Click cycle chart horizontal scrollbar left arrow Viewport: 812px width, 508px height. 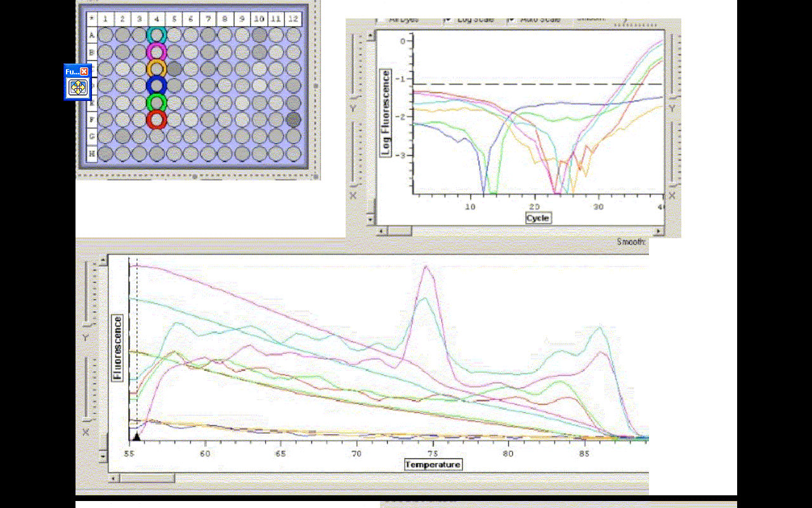point(381,231)
